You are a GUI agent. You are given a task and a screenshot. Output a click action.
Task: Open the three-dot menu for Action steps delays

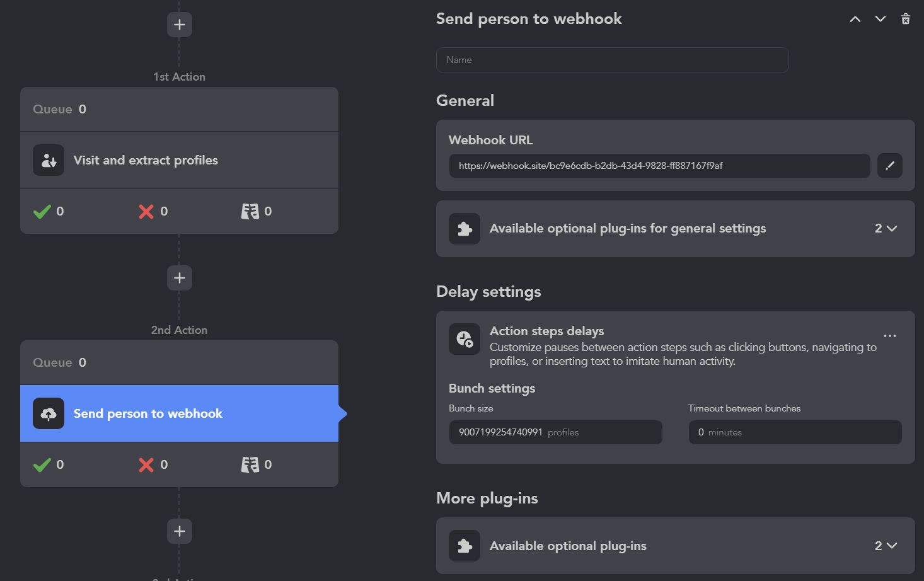tap(889, 335)
